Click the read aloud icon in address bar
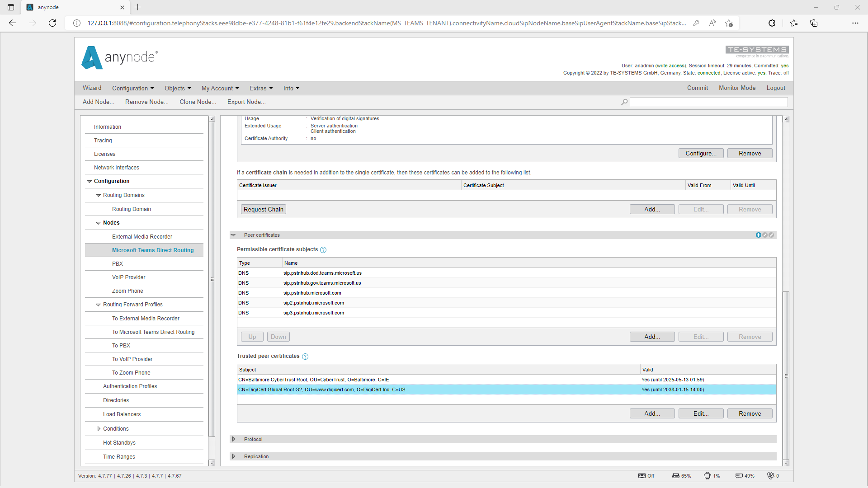This screenshot has height=488, width=868. [x=712, y=23]
